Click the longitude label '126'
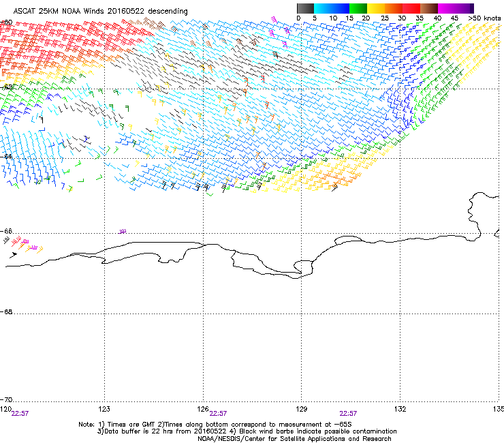The height and width of the screenshot is (443, 504). pyautogui.click(x=203, y=409)
